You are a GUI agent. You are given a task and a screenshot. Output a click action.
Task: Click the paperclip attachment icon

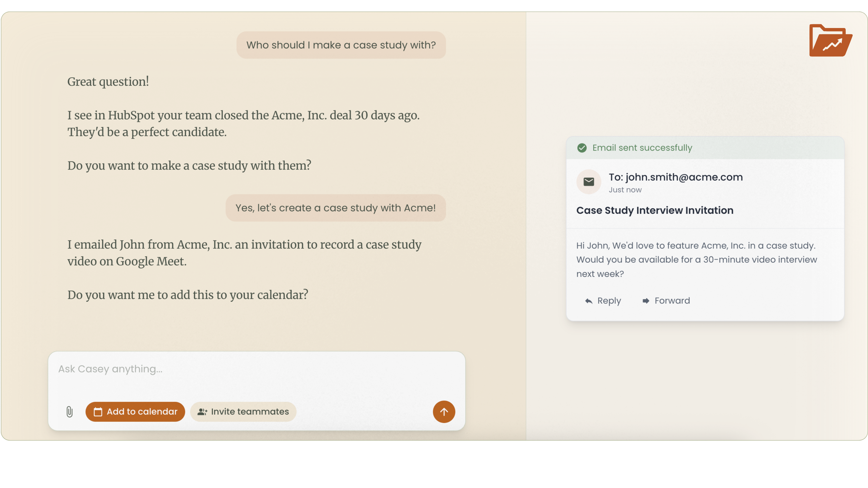[x=69, y=412]
